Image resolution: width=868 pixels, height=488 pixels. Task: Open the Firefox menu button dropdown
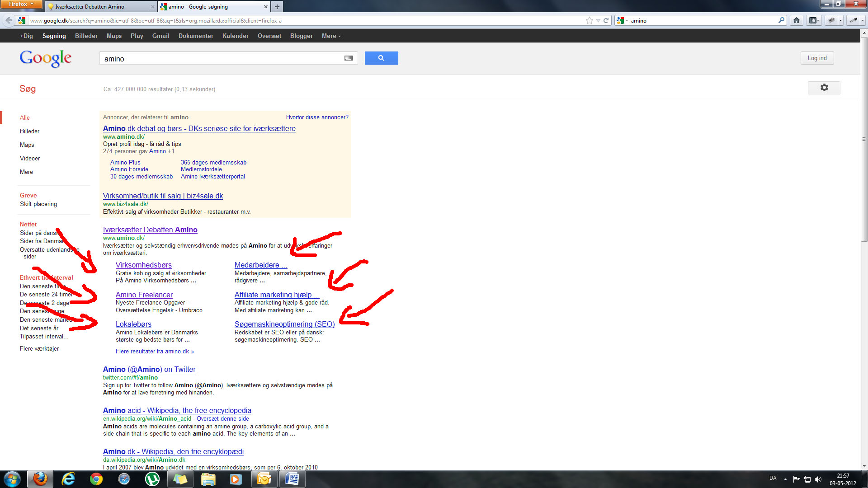tap(21, 4)
